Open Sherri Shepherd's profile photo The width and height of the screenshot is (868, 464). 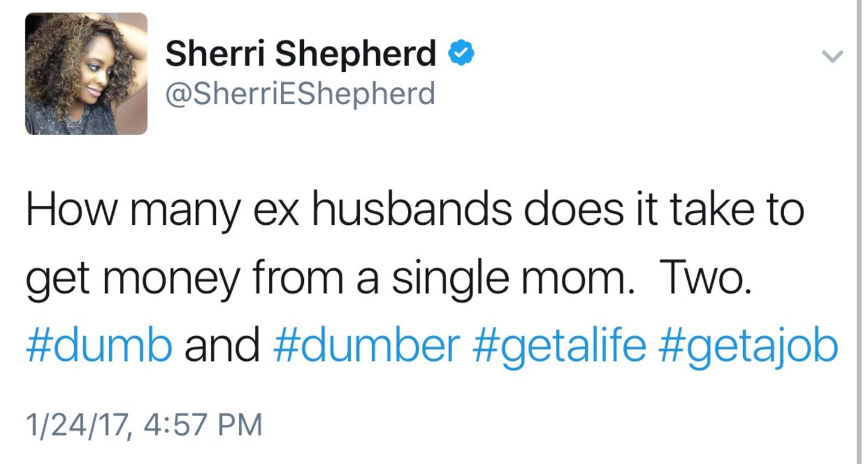pos(86,74)
